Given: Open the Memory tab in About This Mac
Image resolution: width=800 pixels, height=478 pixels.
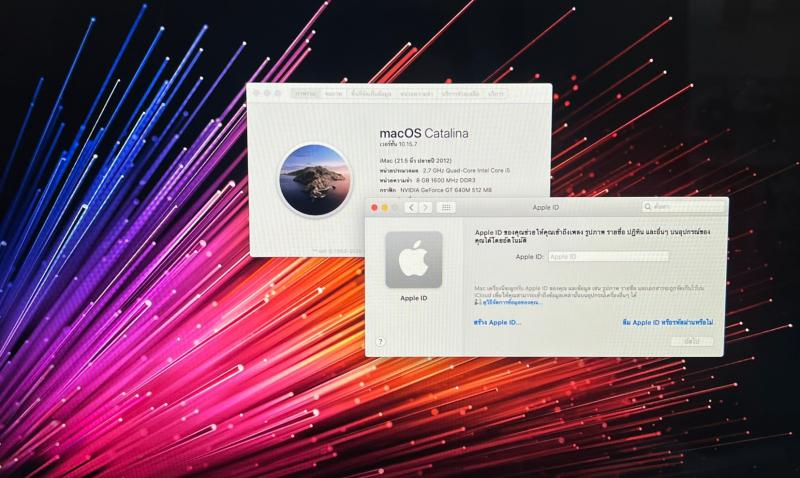Looking at the screenshot, I should point(416,94).
